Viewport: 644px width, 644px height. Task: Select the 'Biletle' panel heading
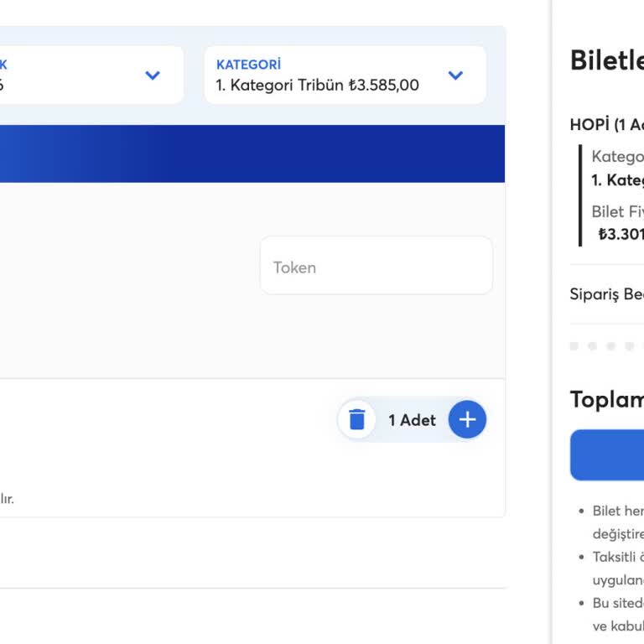[x=607, y=60]
